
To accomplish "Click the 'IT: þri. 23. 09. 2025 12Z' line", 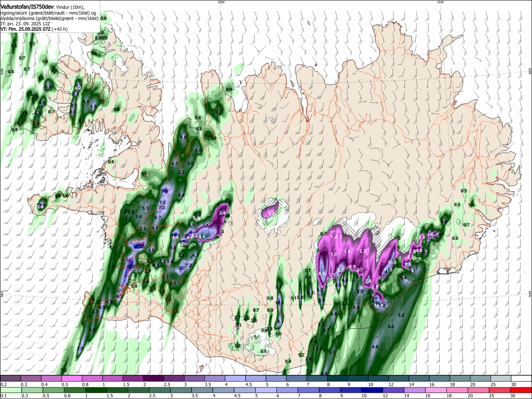I will (25, 24).
